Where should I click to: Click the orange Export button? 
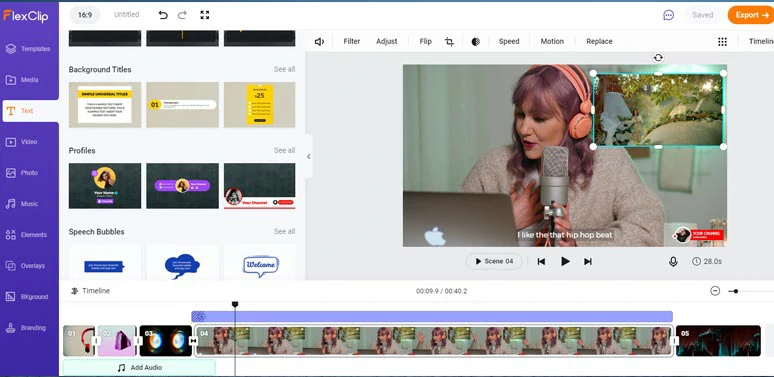[x=750, y=15]
